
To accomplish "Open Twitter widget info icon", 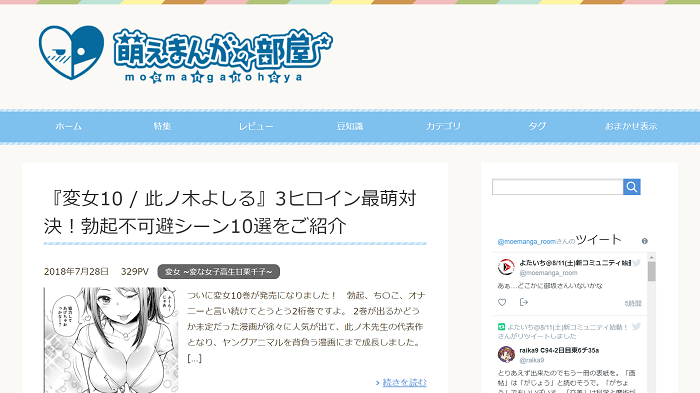I will (x=645, y=241).
